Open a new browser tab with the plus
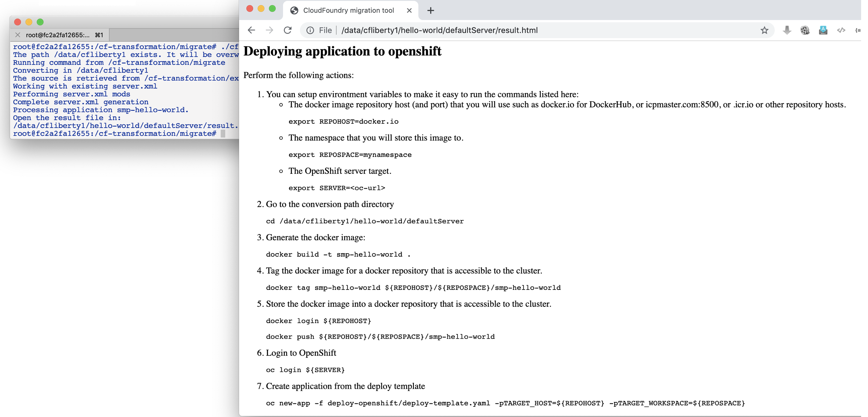Screen dimensions: 868x417 tap(430, 10)
